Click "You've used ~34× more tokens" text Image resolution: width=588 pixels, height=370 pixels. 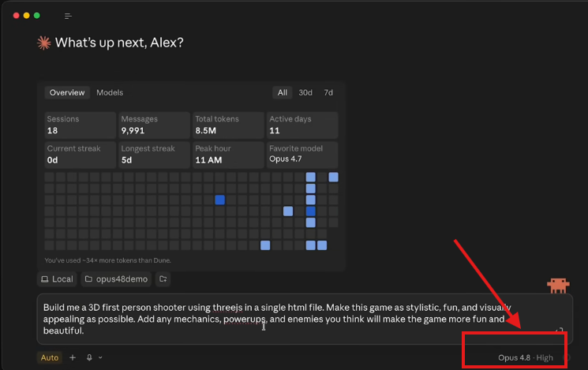[x=107, y=260]
